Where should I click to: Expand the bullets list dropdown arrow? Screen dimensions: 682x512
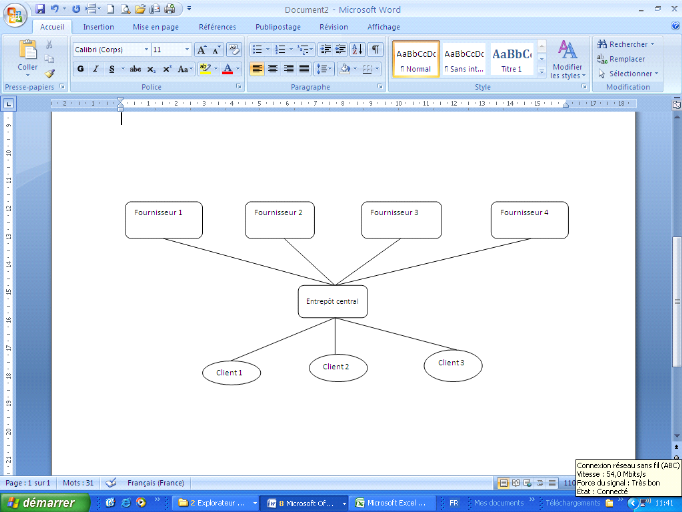point(267,50)
